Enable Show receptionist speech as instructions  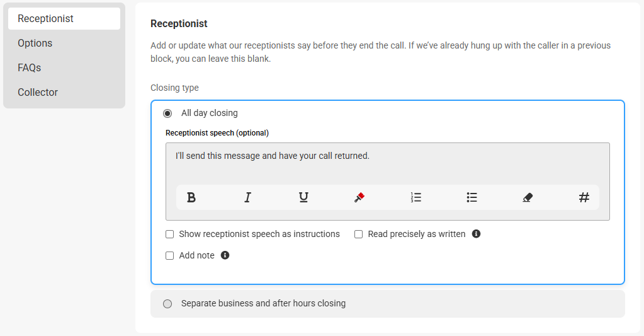pyautogui.click(x=169, y=234)
